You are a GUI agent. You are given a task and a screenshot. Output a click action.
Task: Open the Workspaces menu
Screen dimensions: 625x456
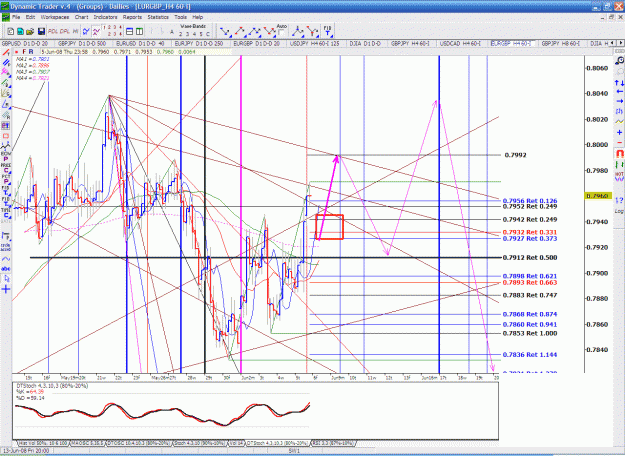point(55,17)
